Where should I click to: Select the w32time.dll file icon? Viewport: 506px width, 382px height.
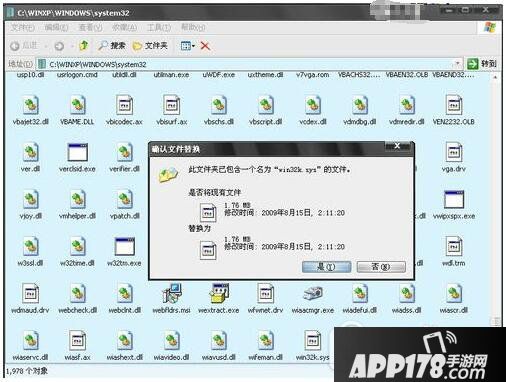[x=77, y=246]
